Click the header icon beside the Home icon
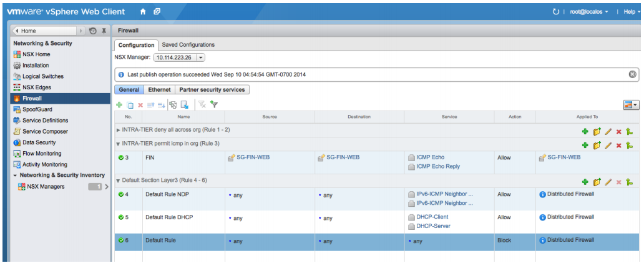Image resolution: width=644 pixels, height=263 pixels. (x=157, y=12)
